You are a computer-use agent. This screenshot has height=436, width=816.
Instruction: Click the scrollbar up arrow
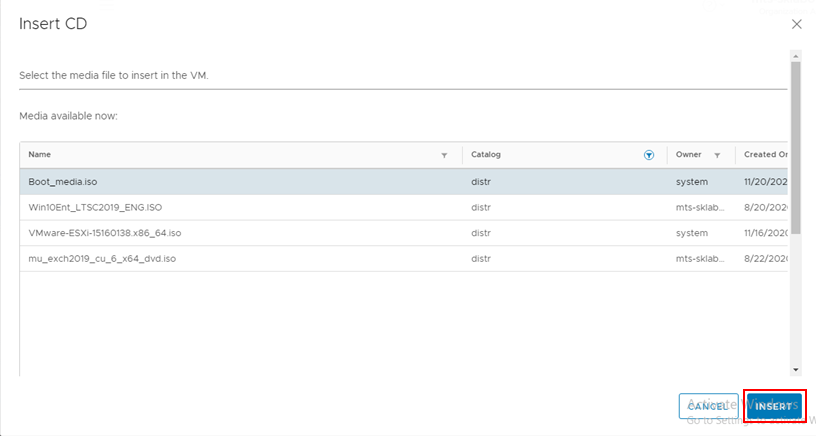pyautogui.click(x=795, y=58)
